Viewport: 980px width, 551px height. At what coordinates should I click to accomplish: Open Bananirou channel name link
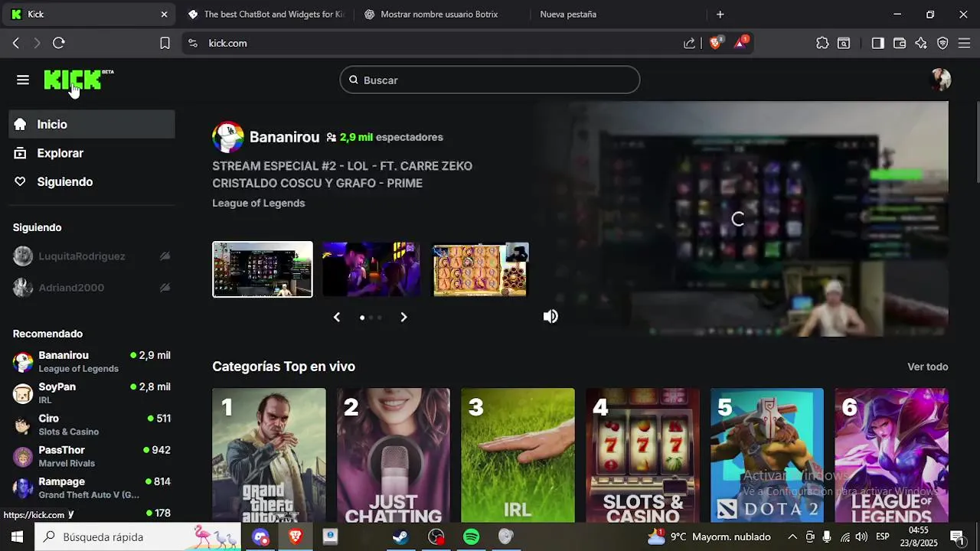point(284,137)
